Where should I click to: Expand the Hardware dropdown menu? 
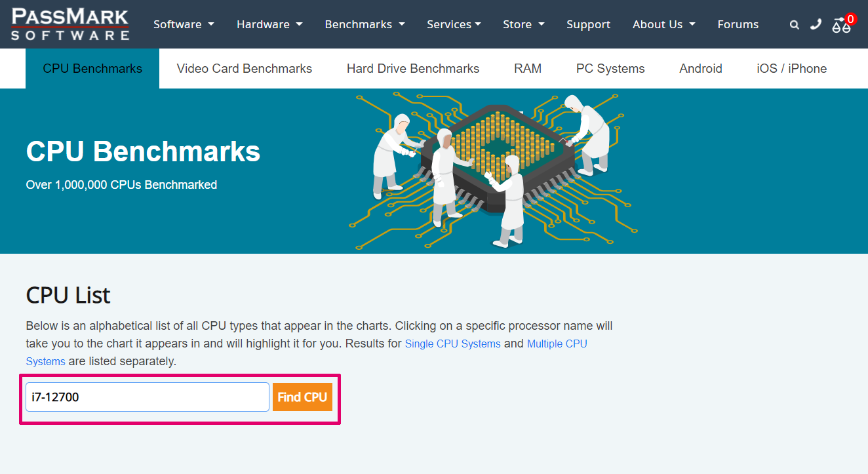tap(269, 24)
